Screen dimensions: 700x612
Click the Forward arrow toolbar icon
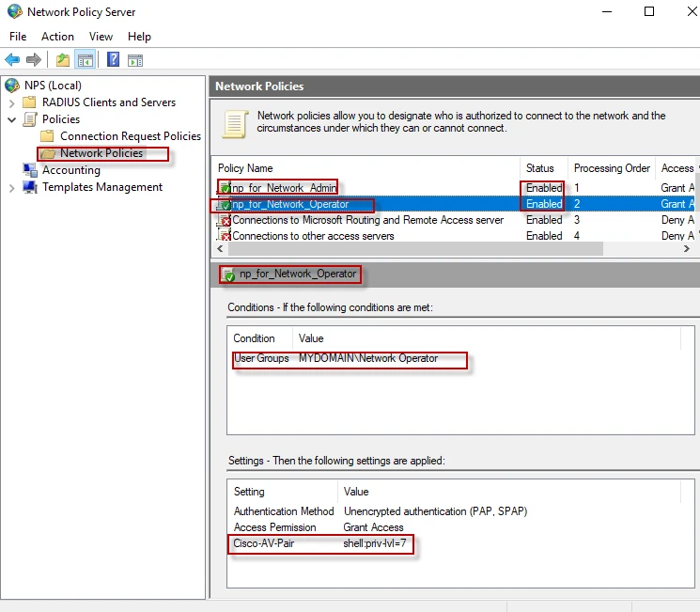point(35,60)
